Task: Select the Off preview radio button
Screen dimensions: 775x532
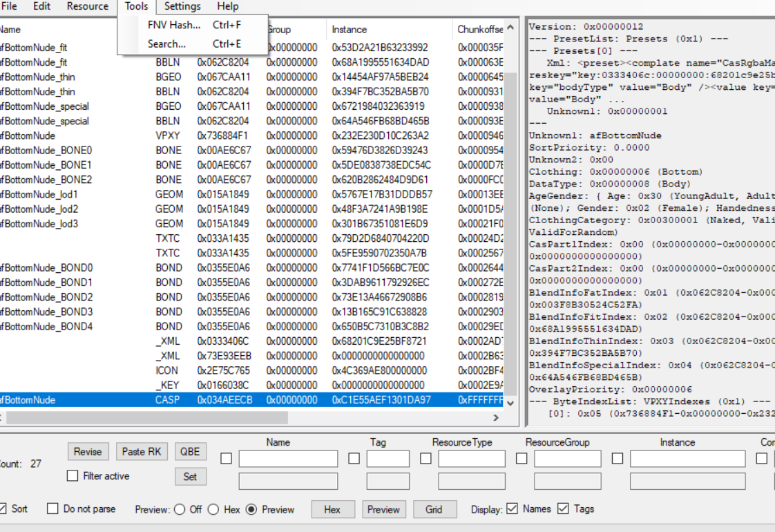Action: (x=180, y=509)
